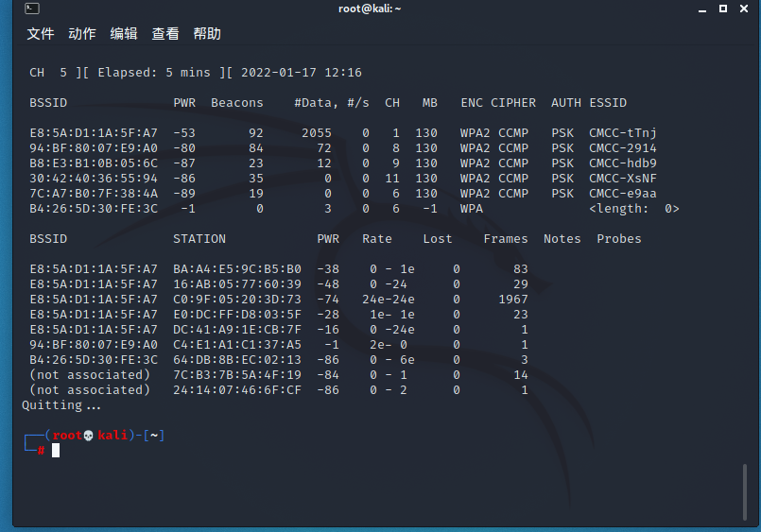Select BSSID E8:5A:D1:1A:5F:A7 in CMCC-tTnj row
Viewport: 761px width, 532px height.
click(94, 133)
